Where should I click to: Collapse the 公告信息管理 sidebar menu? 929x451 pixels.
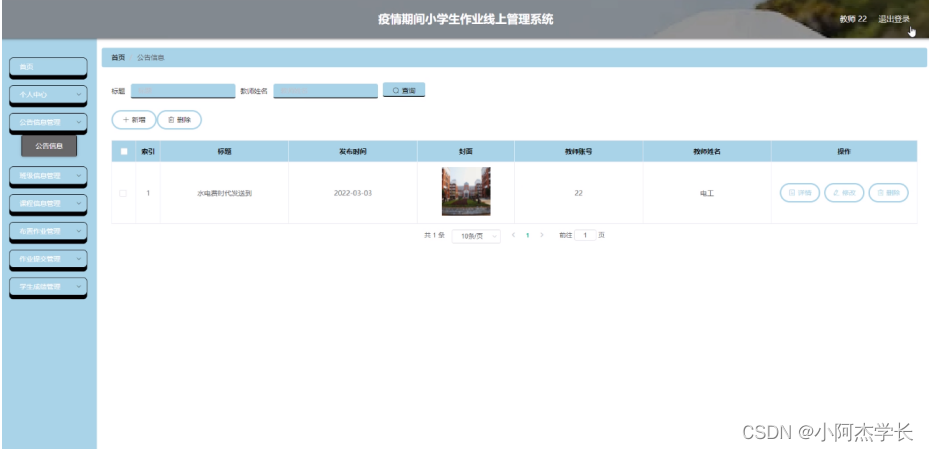click(x=48, y=123)
